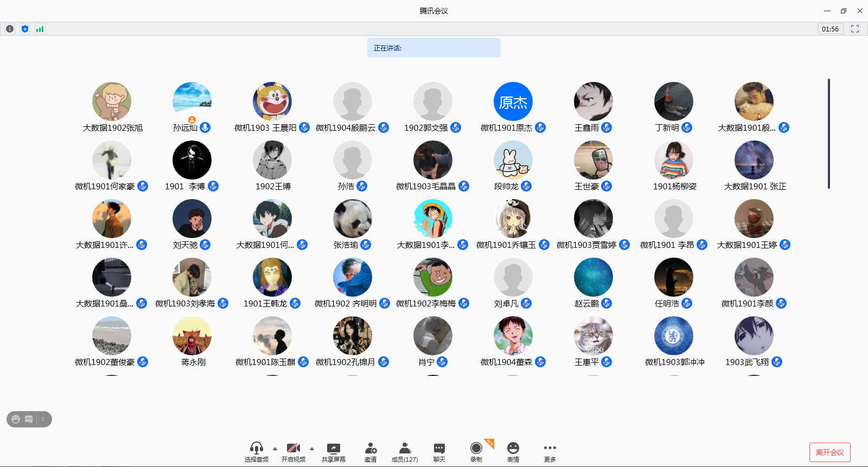Image resolution: width=868 pixels, height=467 pixels.
Task: Open the emoji reactions (表情) picker
Action: click(x=513, y=452)
